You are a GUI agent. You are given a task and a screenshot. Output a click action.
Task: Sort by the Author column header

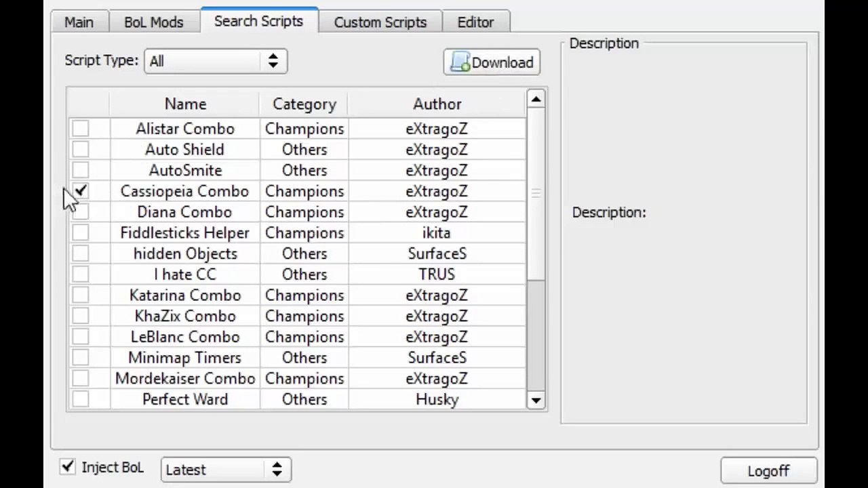(437, 104)
